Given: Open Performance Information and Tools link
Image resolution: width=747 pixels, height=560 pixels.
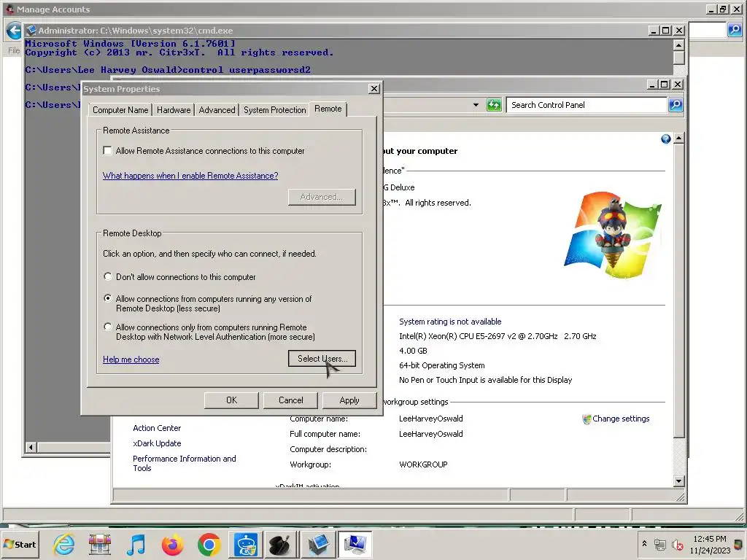Looking at the screenshot, I should pos(185,463).
